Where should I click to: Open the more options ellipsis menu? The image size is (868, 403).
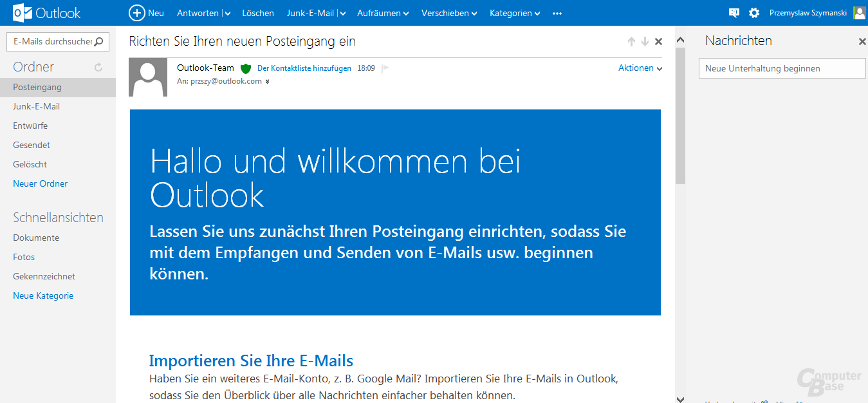click(557, 13)
